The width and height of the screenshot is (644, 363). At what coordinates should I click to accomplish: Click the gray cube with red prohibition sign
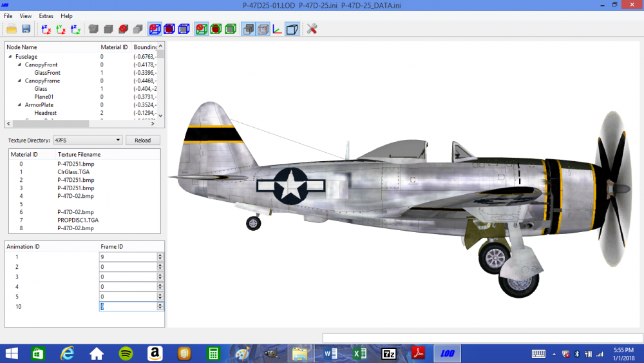point(123,29)
